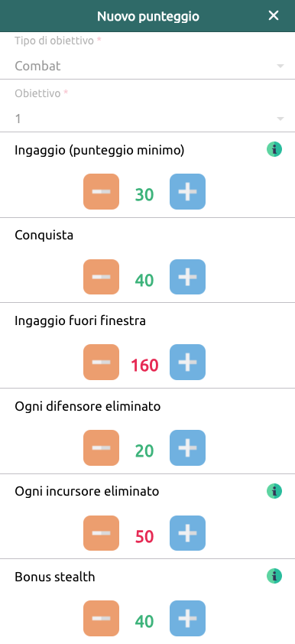Expand the Obiettivo dropdown arrow
This screenshot has width=295, height=644.
pyautogui.click(x=280, y=119)
